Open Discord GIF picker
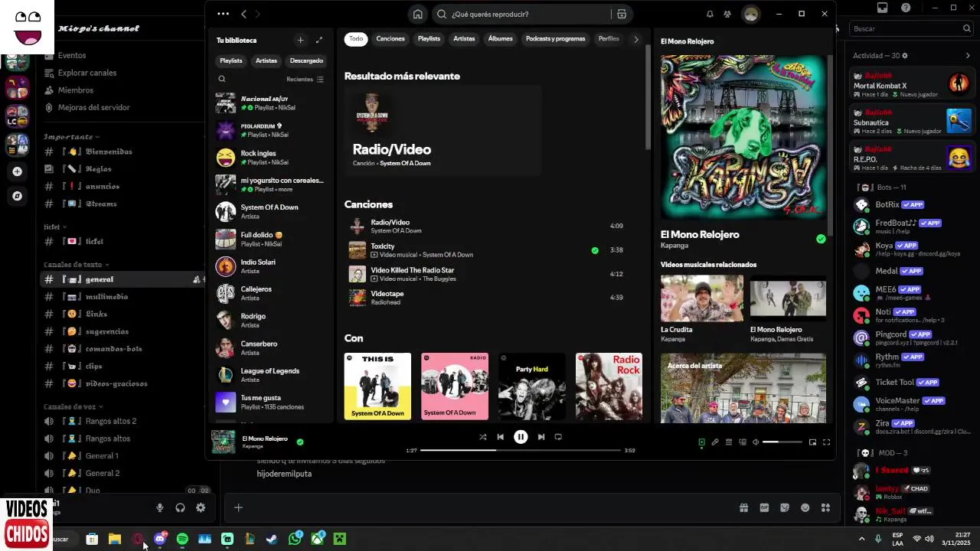Viewport: 980px width, 551px height. 764,507
